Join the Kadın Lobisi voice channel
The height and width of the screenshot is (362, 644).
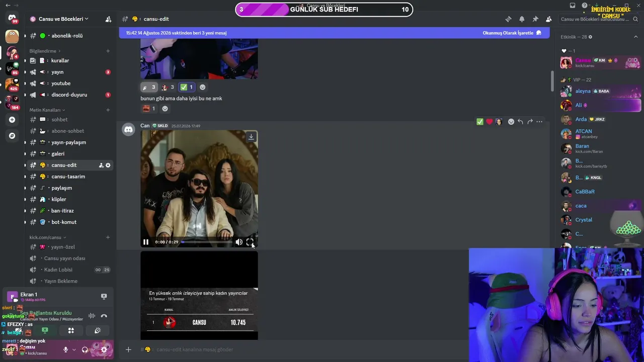coord(69,269)
